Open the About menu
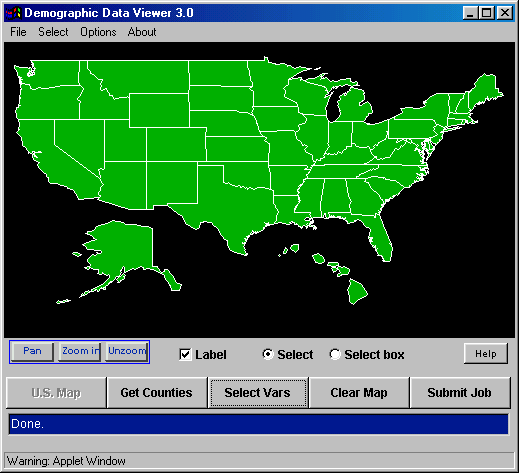 tap(142, 32)
